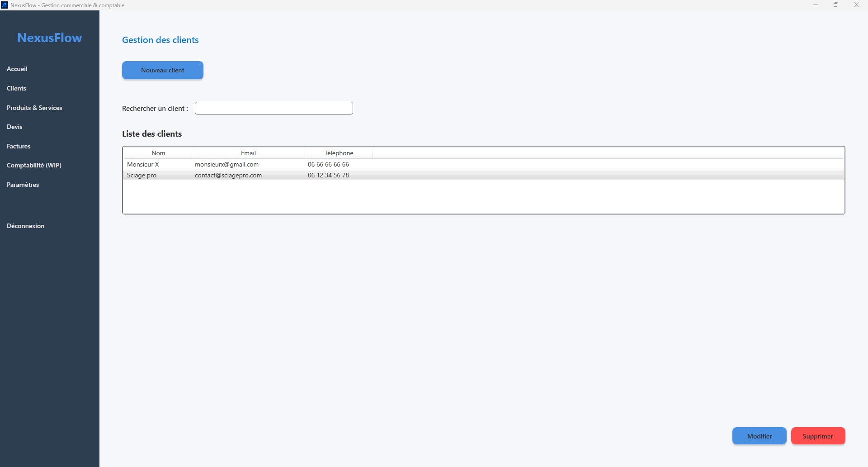Click the NexusFlow app icon in title bar
The image size is (868, 467).
tap(5, 5)
